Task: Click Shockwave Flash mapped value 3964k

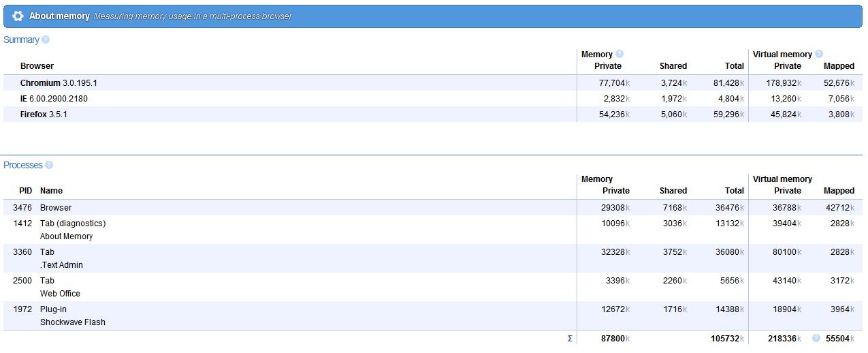Action: (x=843, y=309)
